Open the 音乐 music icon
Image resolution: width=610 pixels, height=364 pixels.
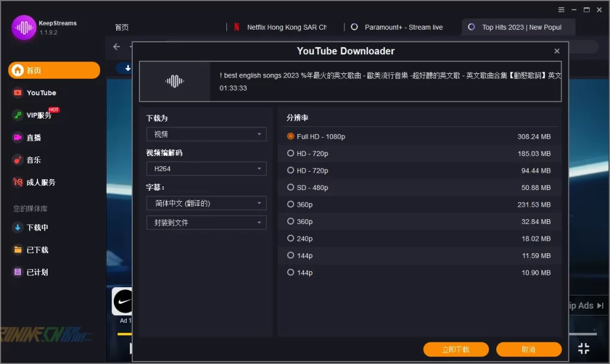click(x=18, y=160)
